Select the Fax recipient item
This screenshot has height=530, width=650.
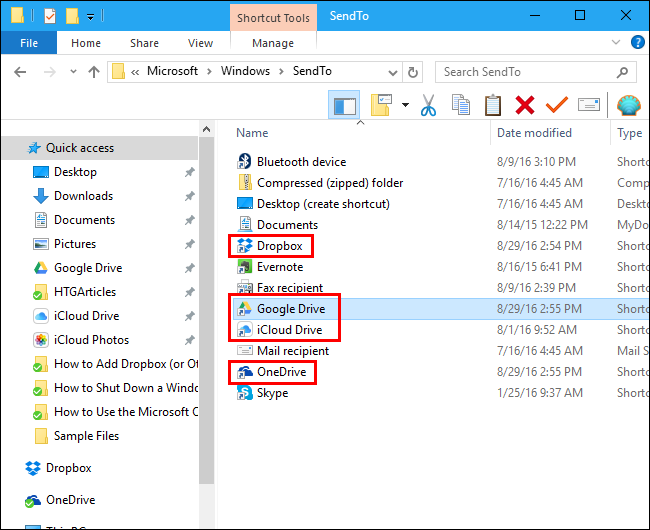coord(280,288)
